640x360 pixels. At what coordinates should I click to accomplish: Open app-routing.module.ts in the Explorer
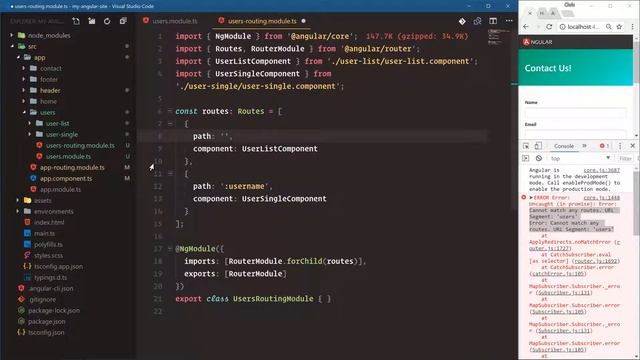(72, 167)
